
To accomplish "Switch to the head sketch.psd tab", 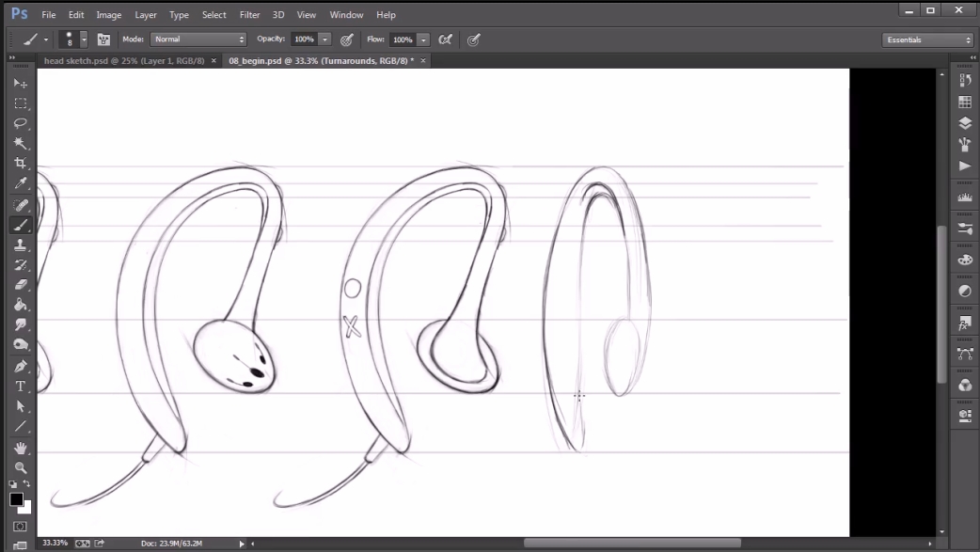I will 121,60.
